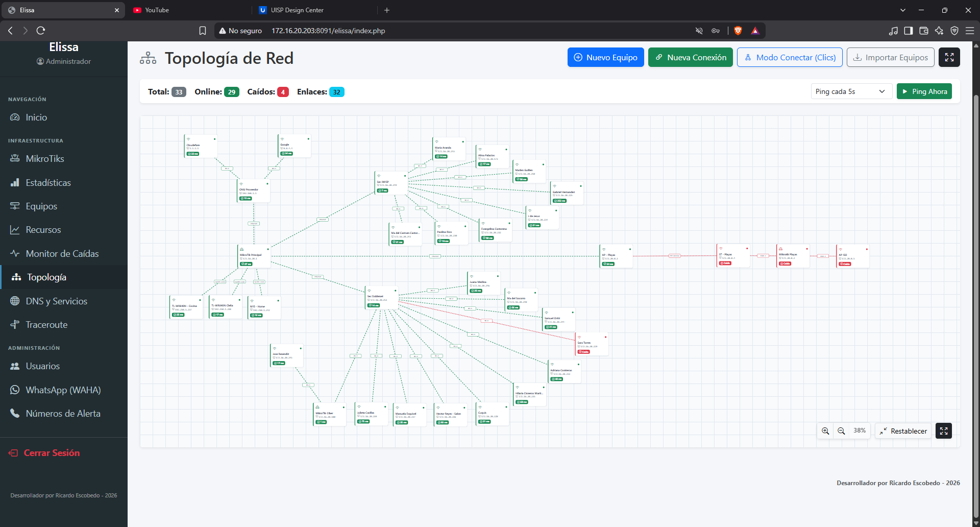
Task: Switch to the UISP Design Center tab
Action: coord(314,10)
